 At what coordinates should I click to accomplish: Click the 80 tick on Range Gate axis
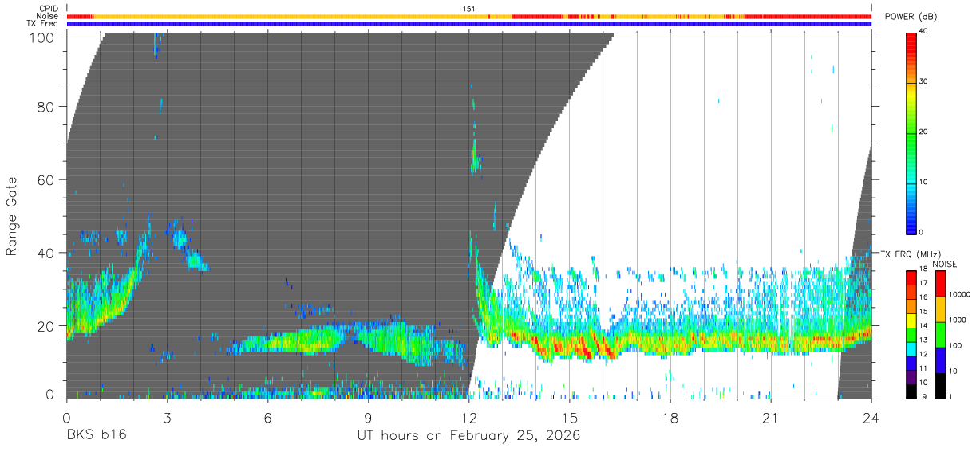pyautogui.click(x=45, y=106)
